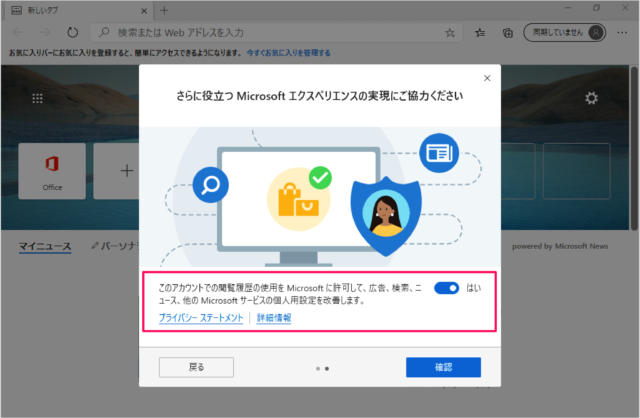Open the 詳細情報 link
This screenshot has height=418, width=640.
tap(274, 318)
